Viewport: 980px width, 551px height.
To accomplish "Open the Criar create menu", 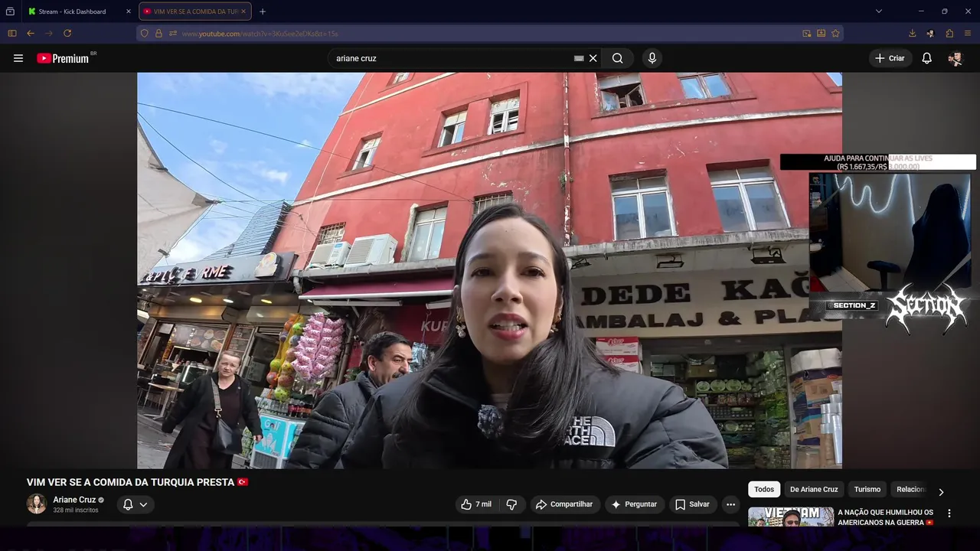I will [x=890, y=58].
